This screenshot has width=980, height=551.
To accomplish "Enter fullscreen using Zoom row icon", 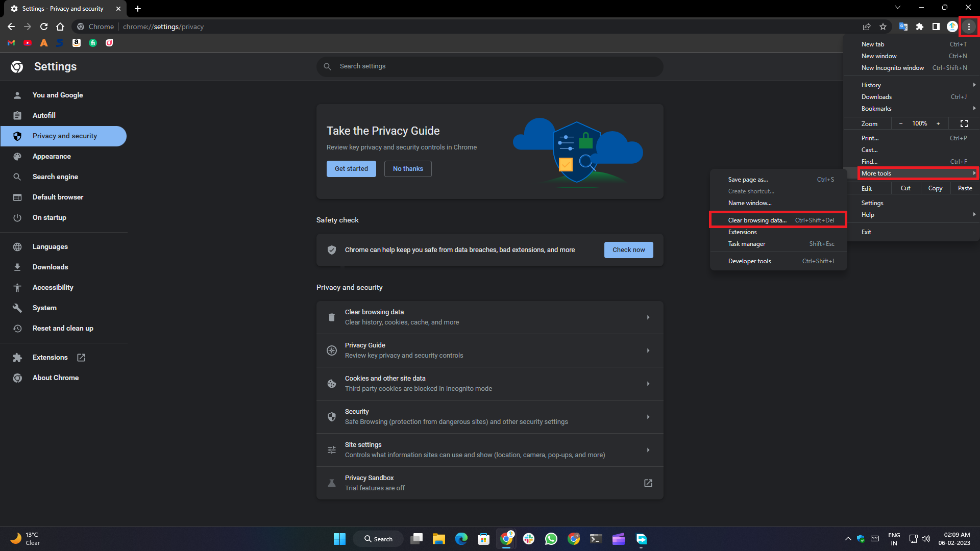I will click(x=964, y=123).
